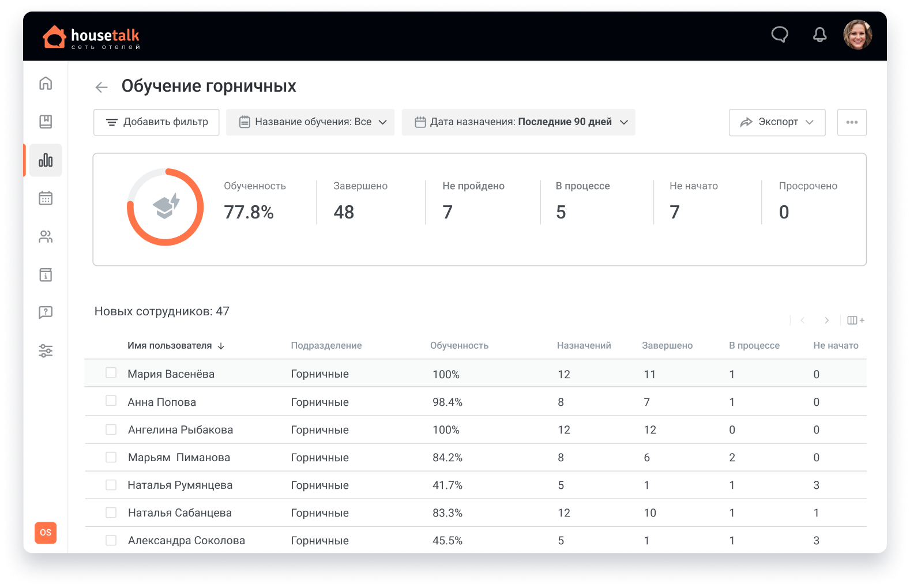Open the info page sidebar icon
910x588 pixels.
(46, 275)
